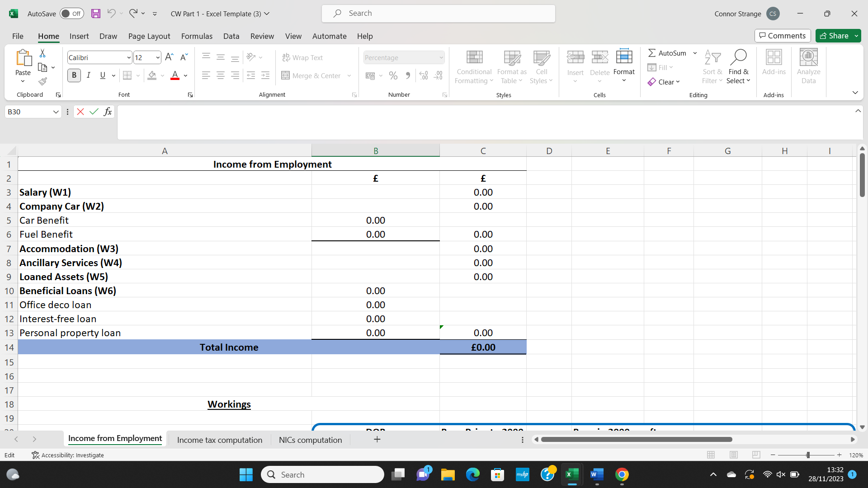Click the Format Painter brush icon

click(42, 82)
